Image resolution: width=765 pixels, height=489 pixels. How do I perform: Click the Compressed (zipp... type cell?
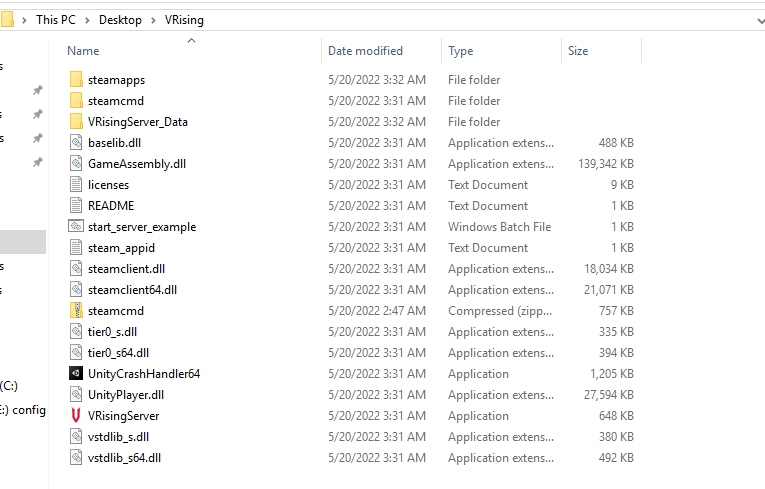pyautogui.click(x=500, y=311)
